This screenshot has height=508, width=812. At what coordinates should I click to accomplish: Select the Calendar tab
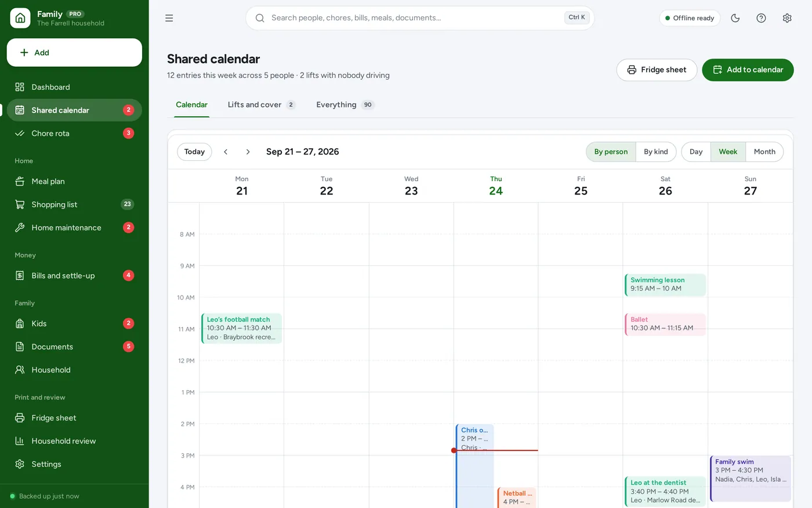(191, 105)
